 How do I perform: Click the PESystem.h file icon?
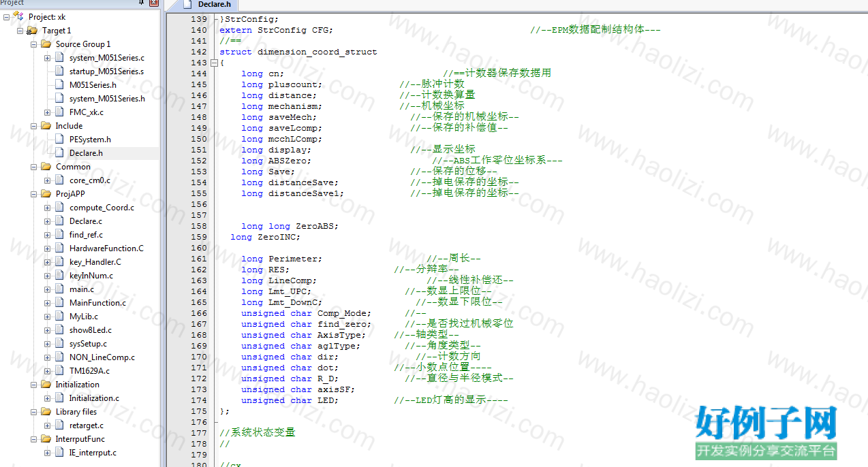pyautogui.click(x=60, y=140)
